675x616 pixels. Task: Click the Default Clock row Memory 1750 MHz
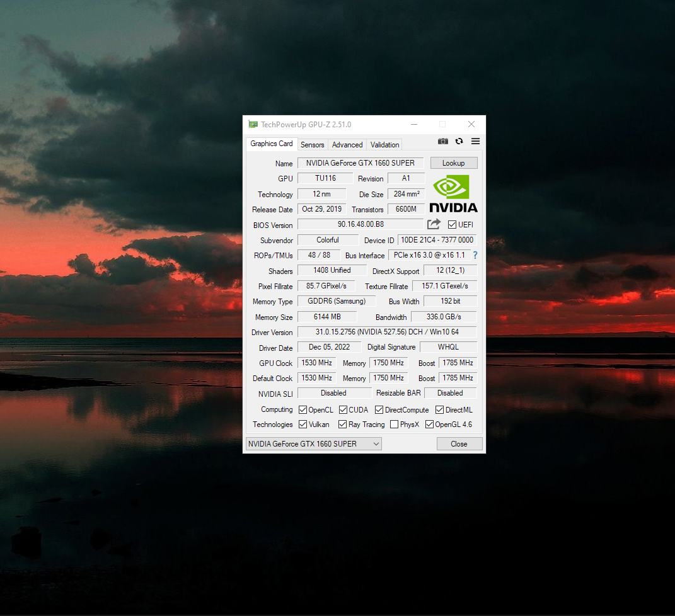pos(388,378)
